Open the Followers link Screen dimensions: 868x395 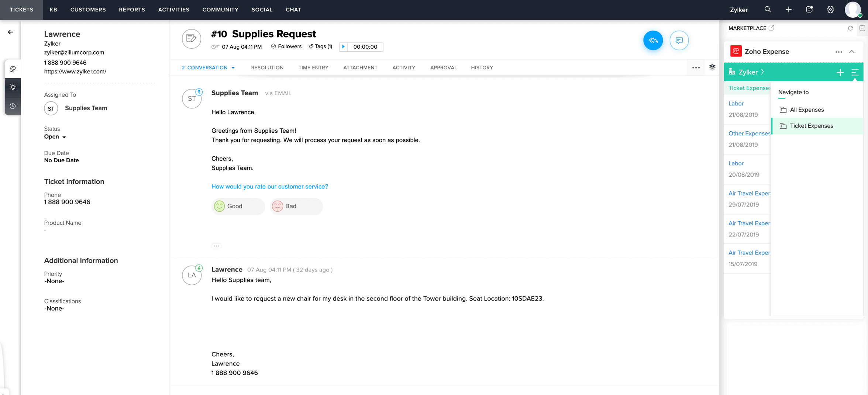point(286,46)
